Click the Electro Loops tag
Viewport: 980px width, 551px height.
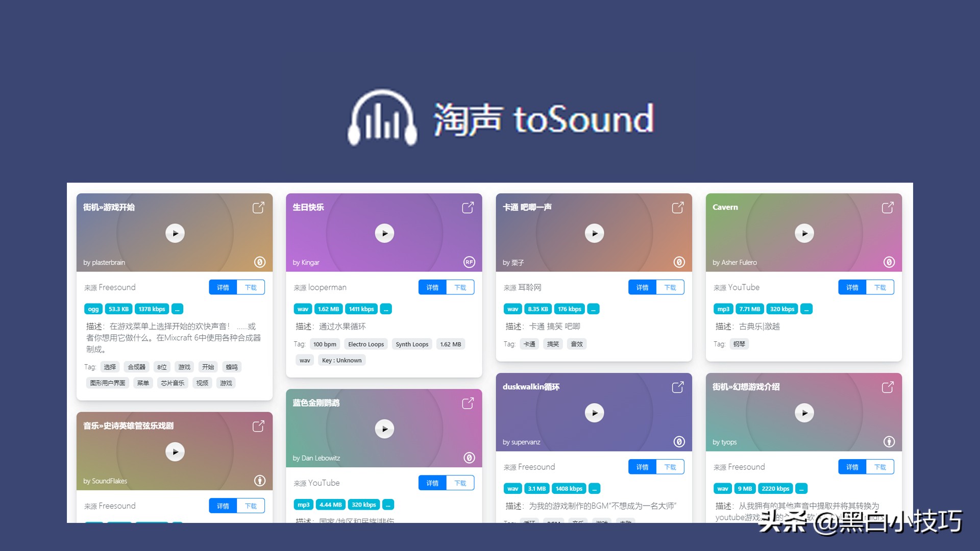(x=365, y=344)
